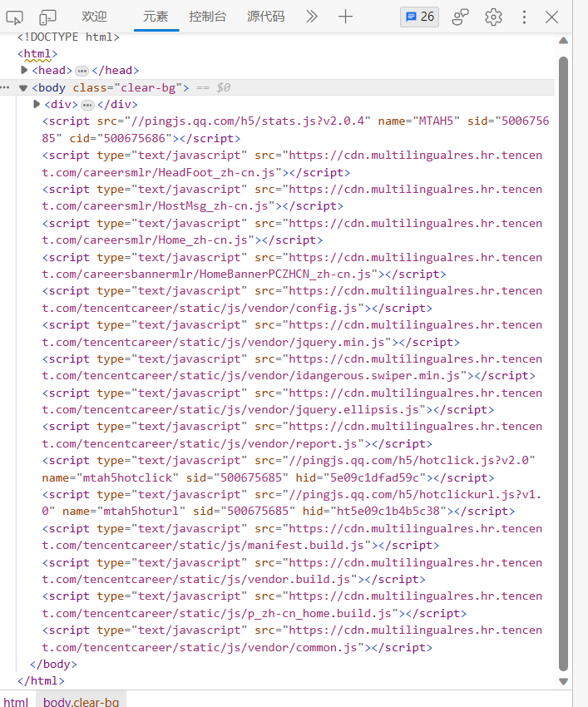
Task: Click the cid value "500675686"
Action: coord(135,138)
